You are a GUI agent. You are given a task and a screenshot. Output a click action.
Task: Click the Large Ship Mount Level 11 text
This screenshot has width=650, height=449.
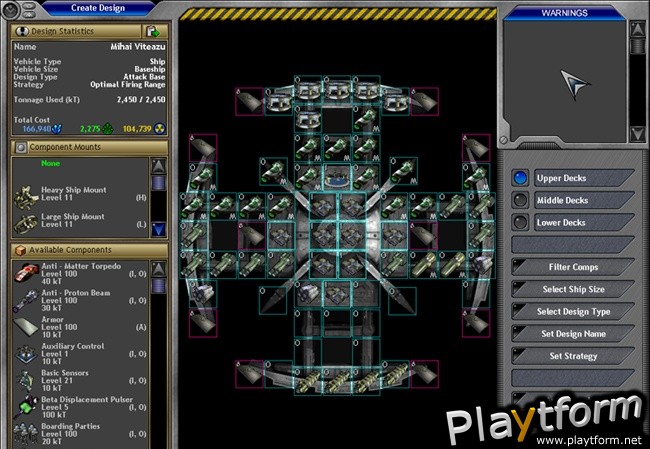(73, 220)
